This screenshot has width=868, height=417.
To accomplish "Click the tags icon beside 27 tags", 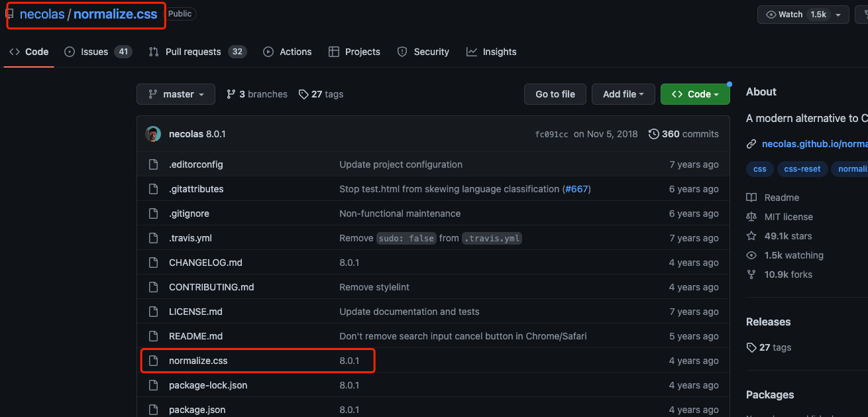I will pos(303,94).
